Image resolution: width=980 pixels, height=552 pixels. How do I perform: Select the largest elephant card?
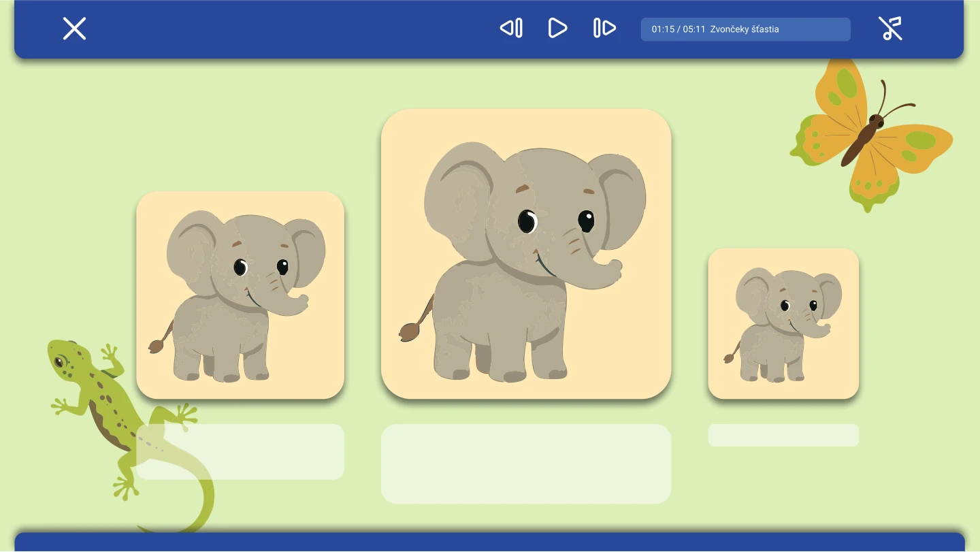pyautogui.click(x=526, y=254)
